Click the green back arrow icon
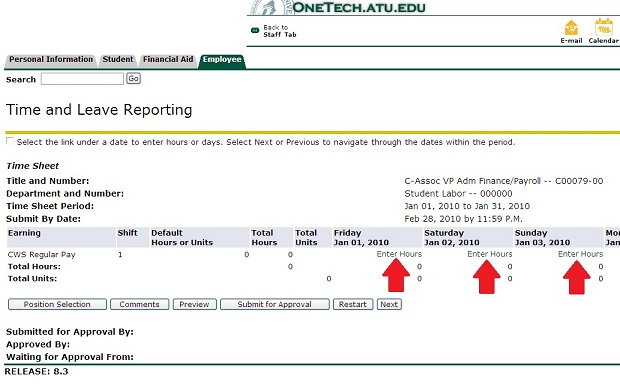 pyautogui.click(x=255, y=30)
